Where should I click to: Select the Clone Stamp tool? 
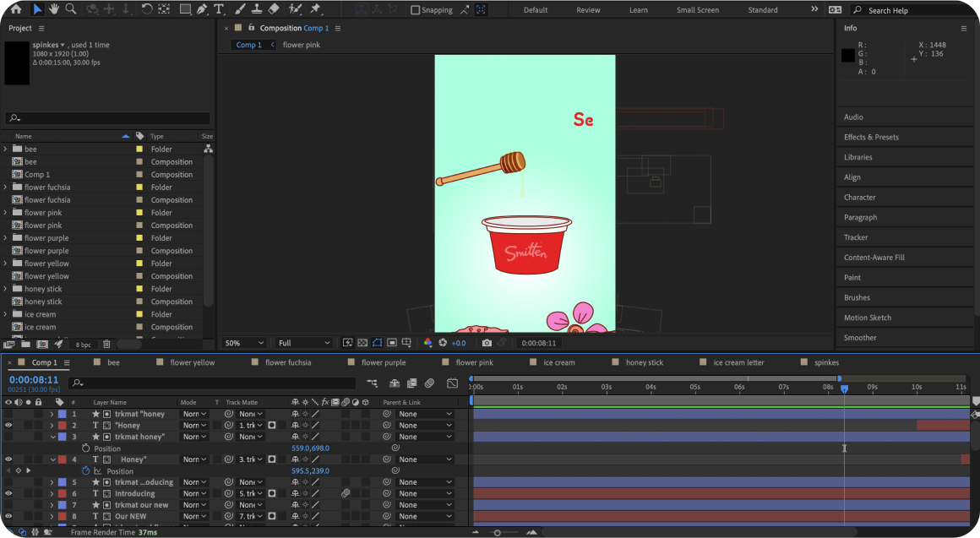point(256,9)
